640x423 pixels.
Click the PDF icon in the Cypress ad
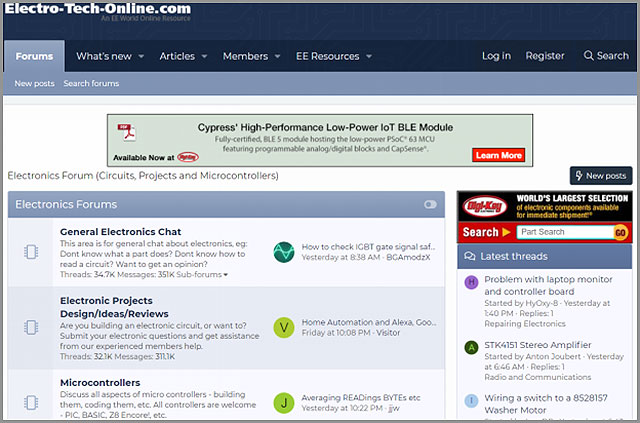127,132
